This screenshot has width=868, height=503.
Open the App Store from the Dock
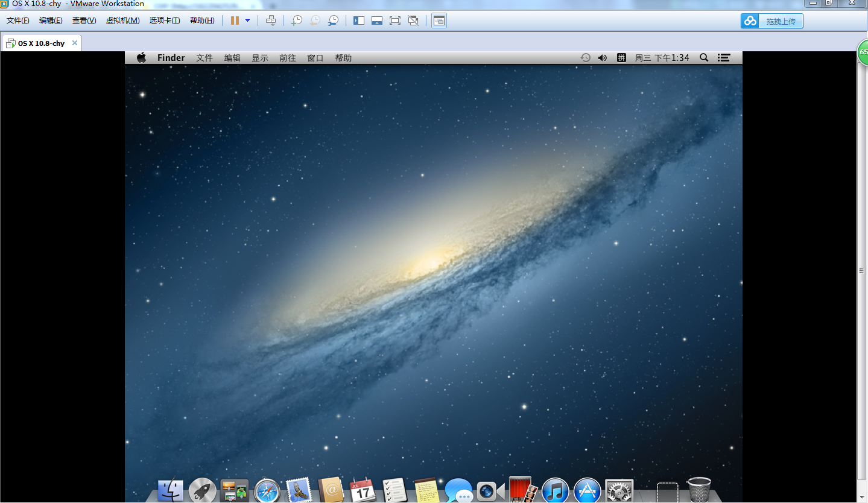[x=588, y=491]
